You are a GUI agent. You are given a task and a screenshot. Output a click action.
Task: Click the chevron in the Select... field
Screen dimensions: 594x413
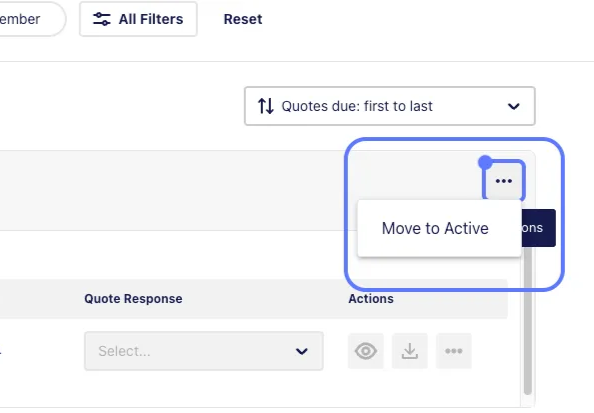pos(302,352)
